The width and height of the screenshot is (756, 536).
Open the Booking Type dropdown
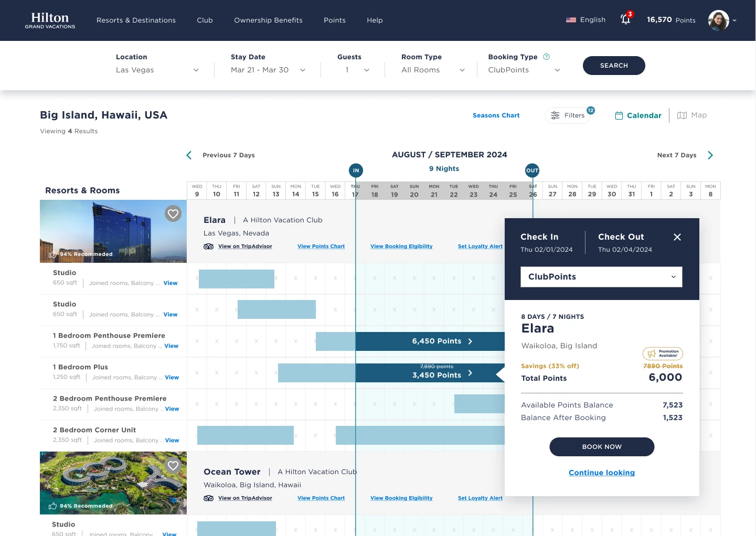[524, 70]
